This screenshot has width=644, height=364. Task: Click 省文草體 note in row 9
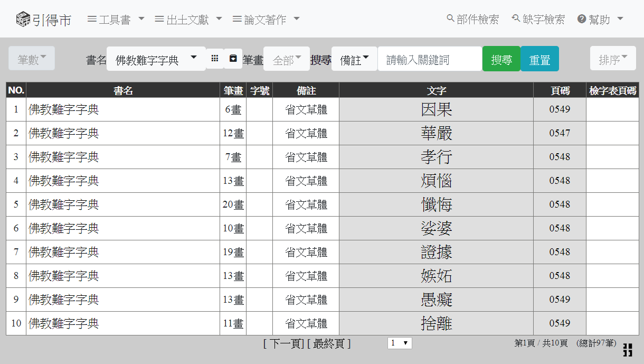306,300
